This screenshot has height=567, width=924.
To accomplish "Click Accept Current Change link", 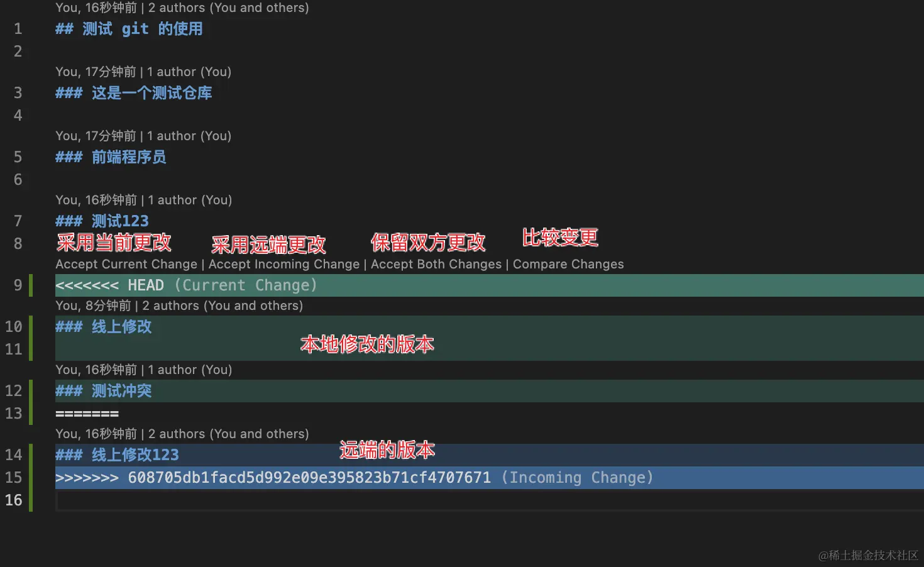I will pyautogui.click(x=126, y=264).
